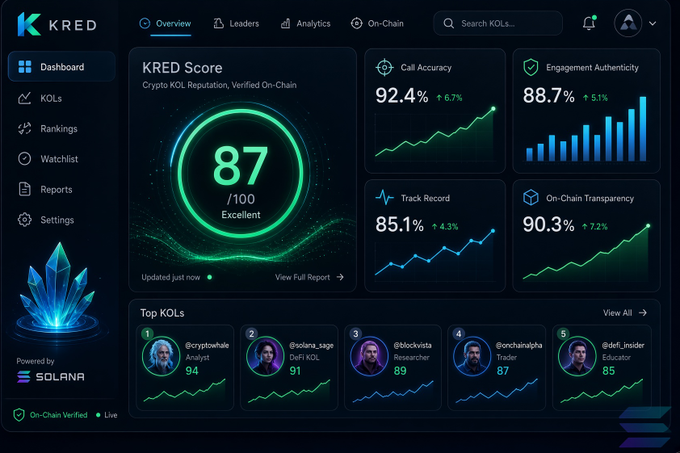Click the Solana logo icon
This screenshot has height=453, width=680.
23,377
